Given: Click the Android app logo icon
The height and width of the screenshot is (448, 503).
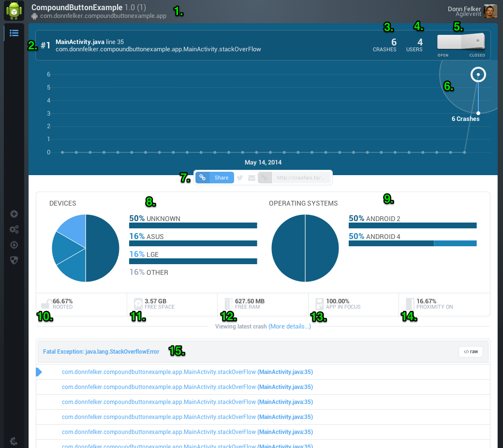Looking at the screenshot, I should click(14, 10).
